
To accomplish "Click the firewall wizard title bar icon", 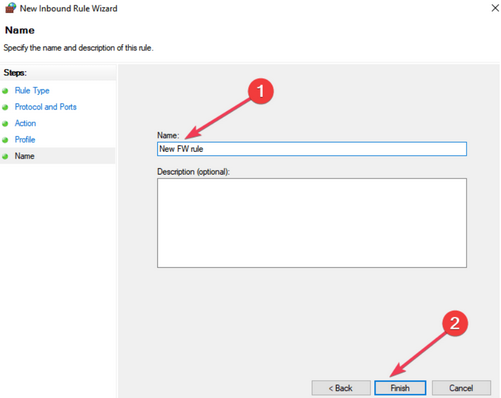I will tap(11, 8).
